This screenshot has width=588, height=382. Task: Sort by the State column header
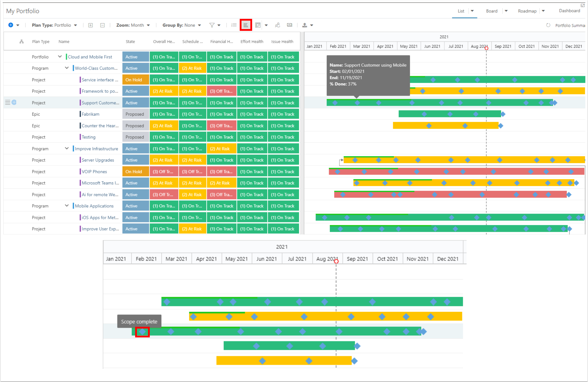click(x=130, y=41)
